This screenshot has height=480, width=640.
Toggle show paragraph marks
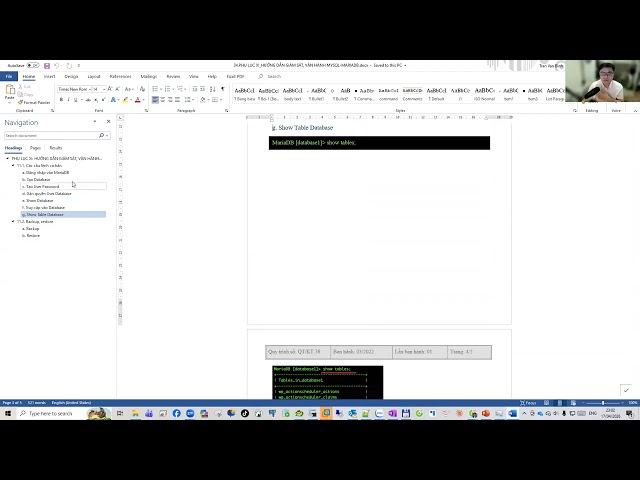click(223, 89)
